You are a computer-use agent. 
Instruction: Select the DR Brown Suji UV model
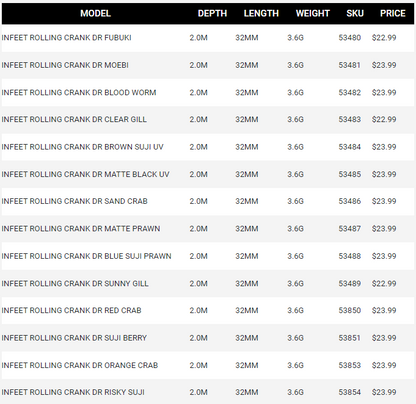[82, 147]
